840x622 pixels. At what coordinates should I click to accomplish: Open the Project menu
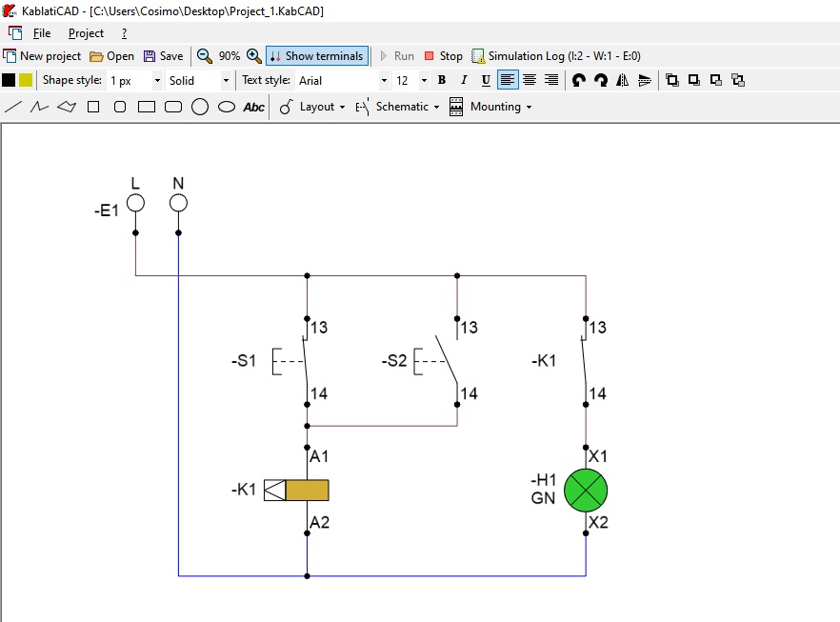(86, 33)
